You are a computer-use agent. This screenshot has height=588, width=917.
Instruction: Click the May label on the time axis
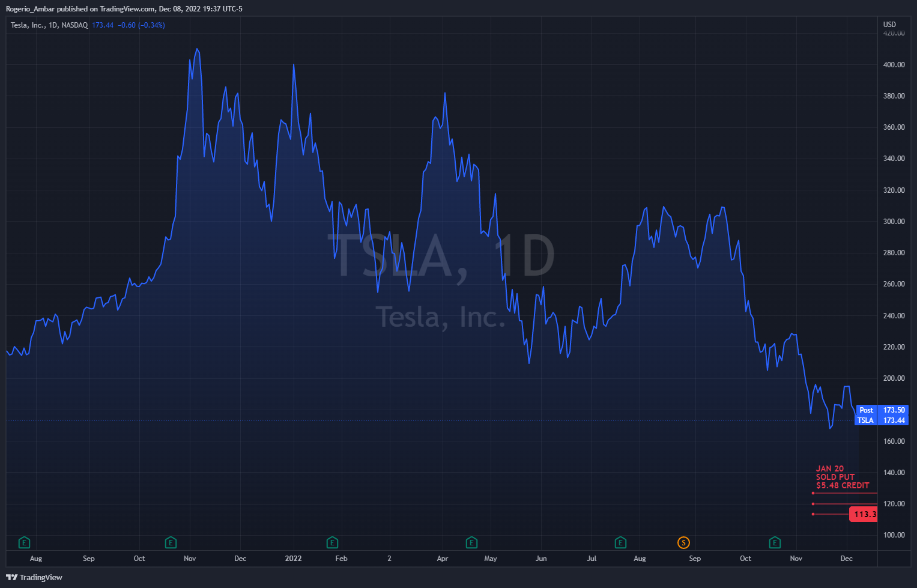pos(491,559)
